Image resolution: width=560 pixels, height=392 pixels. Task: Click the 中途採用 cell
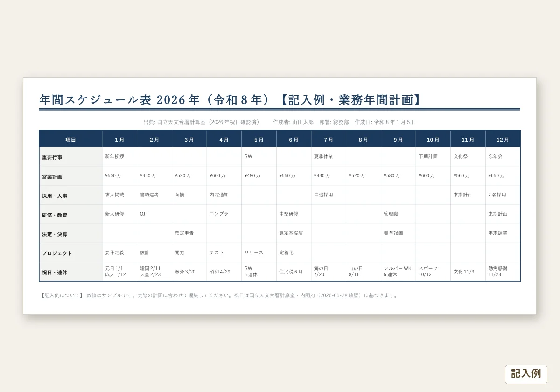[329, 195]
